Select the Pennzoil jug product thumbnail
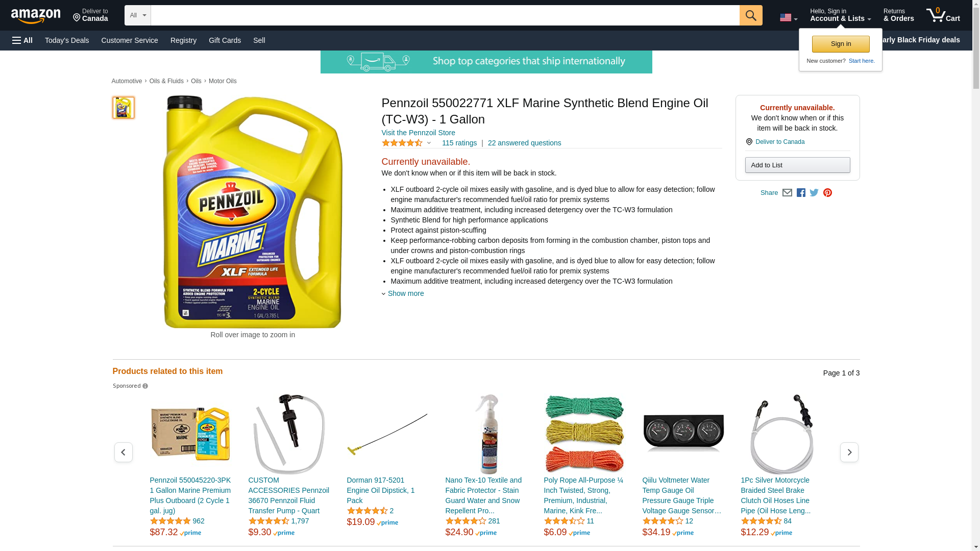The image size is (980, 551). (x=123, y=108)
